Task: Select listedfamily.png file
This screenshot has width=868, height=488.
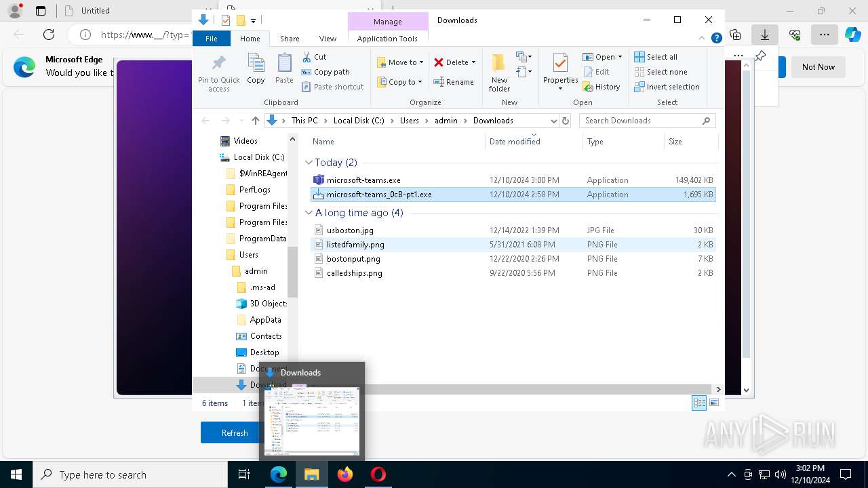Action: pyautogui.click(x=513, y=245)
